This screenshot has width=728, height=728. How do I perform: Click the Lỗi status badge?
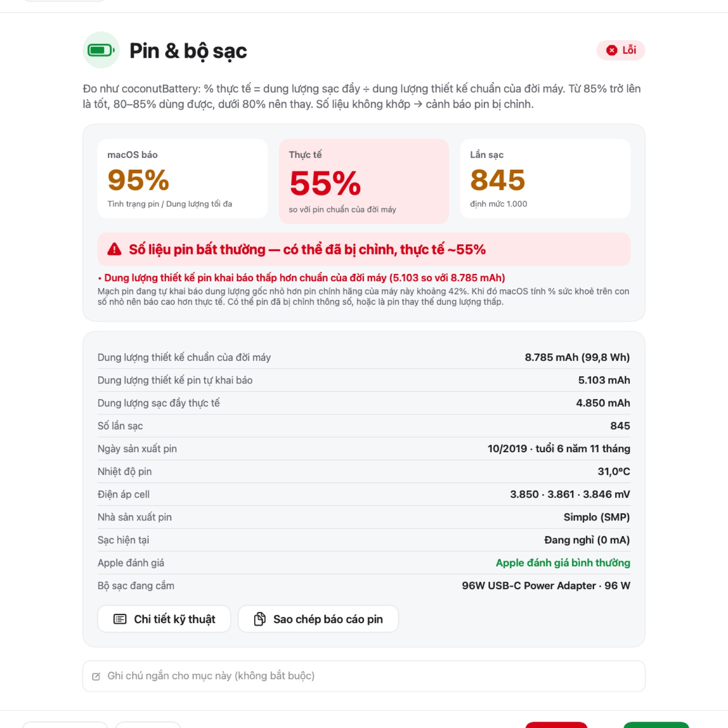click(621, 50)
